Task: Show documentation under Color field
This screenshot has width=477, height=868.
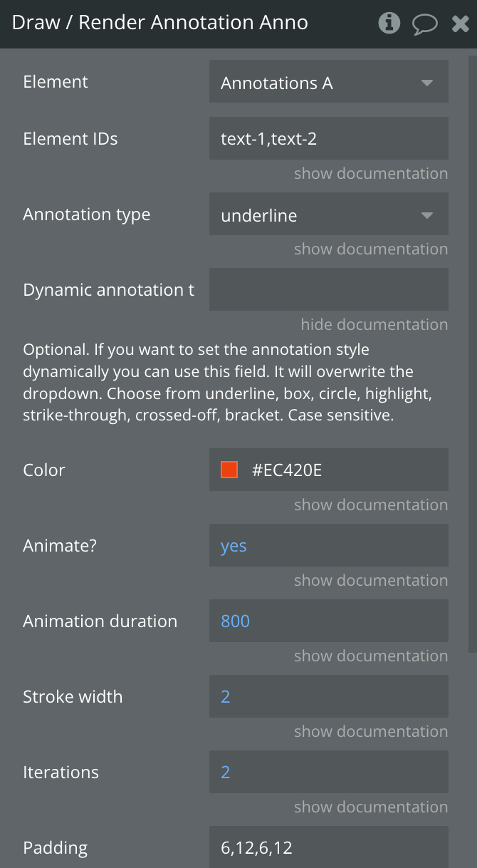Action: coord(371,505)
